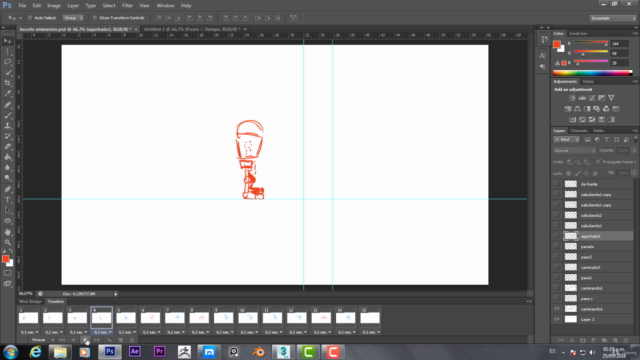Select the Hand tool
640x360 pixels.
(7, 231)
